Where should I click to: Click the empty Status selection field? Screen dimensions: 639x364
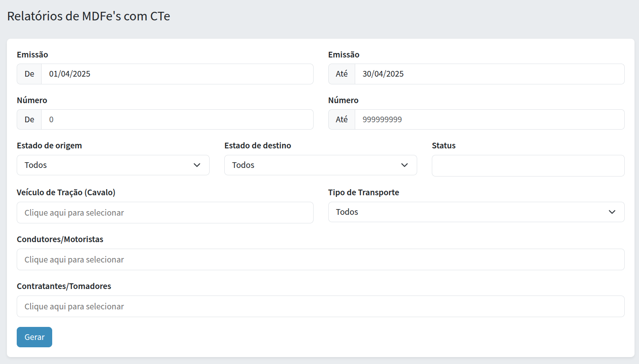[528, 165]
